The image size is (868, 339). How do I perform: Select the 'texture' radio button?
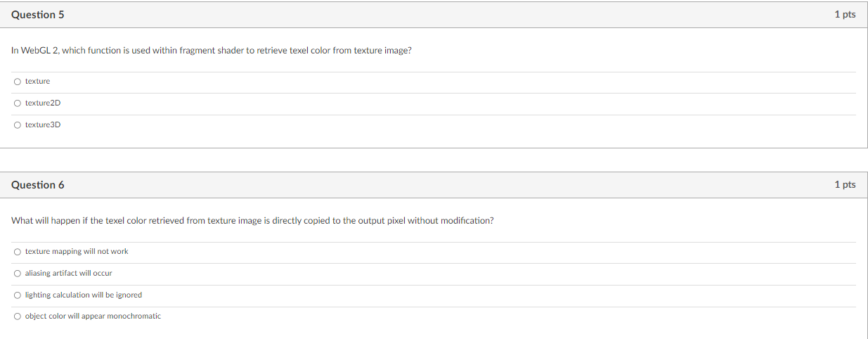17,82
